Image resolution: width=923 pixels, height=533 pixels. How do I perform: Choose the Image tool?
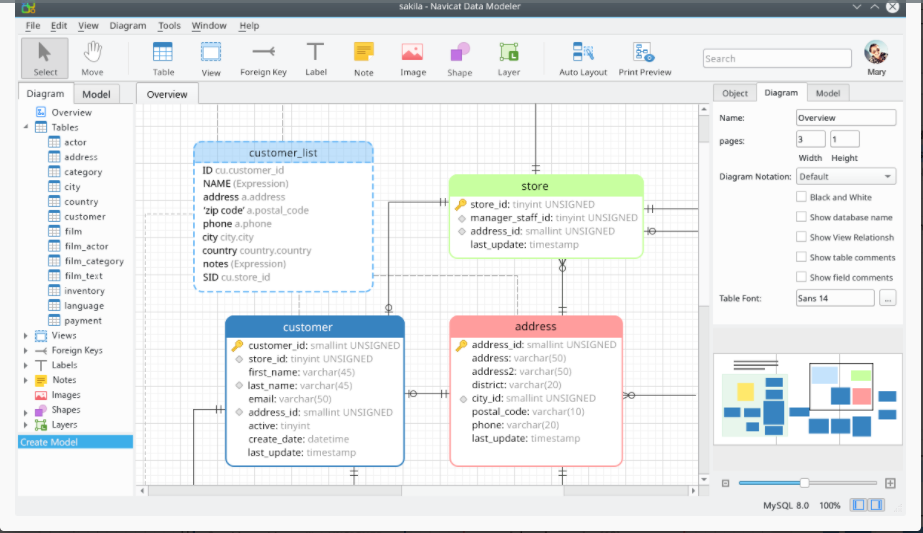pyautogui.click(x=413, y=58)
